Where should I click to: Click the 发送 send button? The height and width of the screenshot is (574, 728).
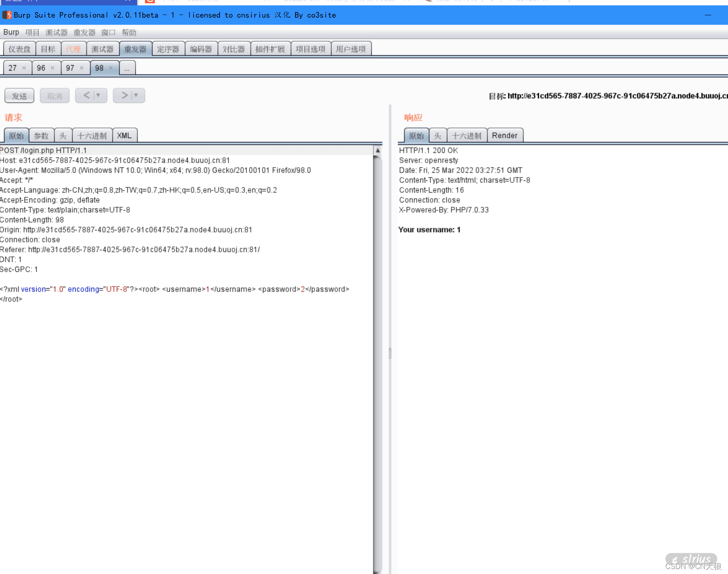pyautogui.click(x=19, y=96)
